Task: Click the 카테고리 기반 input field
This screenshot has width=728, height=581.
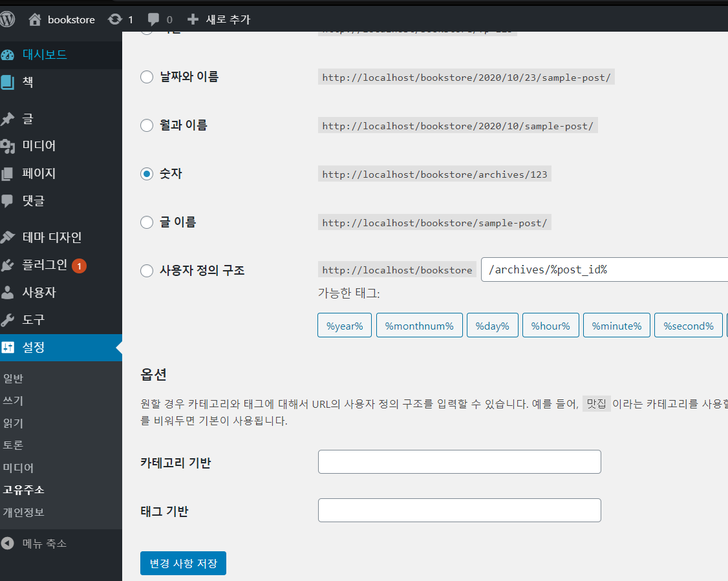Action: pyautogui.click(x=459, y=461)
